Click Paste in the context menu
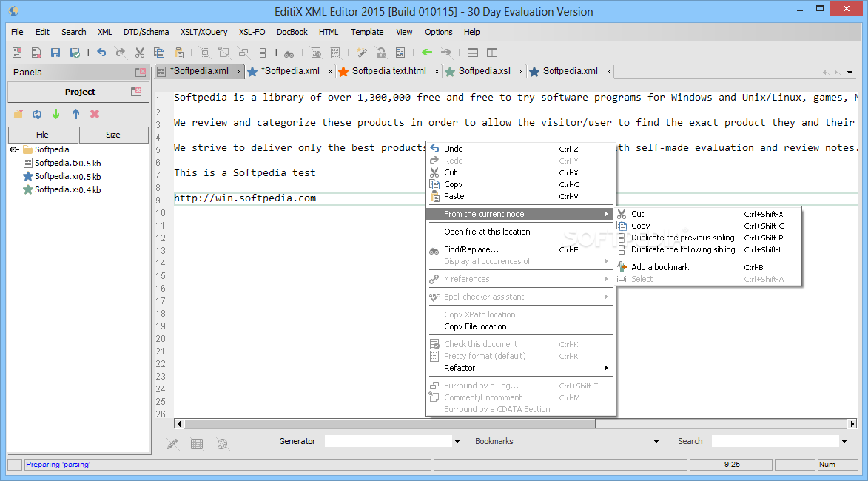Image resolution: width=868 pixels, height=481 pixels. point(520,196)
